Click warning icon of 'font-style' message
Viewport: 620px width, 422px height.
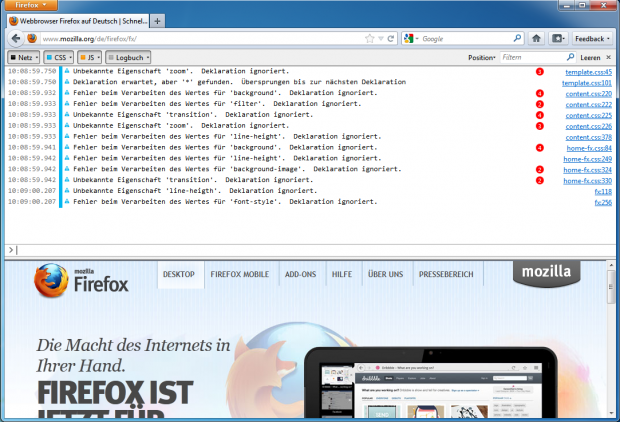tap(67, 201)
